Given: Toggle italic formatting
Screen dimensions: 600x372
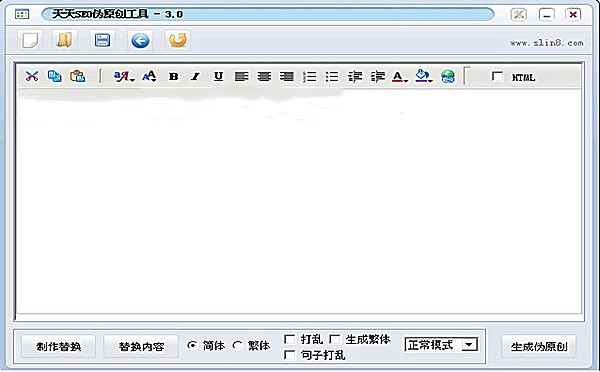Looking at the screenshot, I should [x=196, y=77].
